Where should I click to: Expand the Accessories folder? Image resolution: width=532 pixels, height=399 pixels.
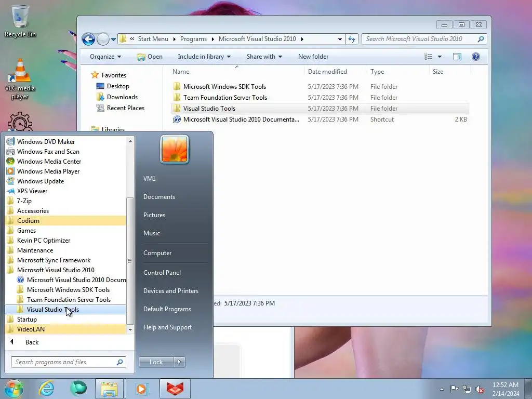(65, 210)
